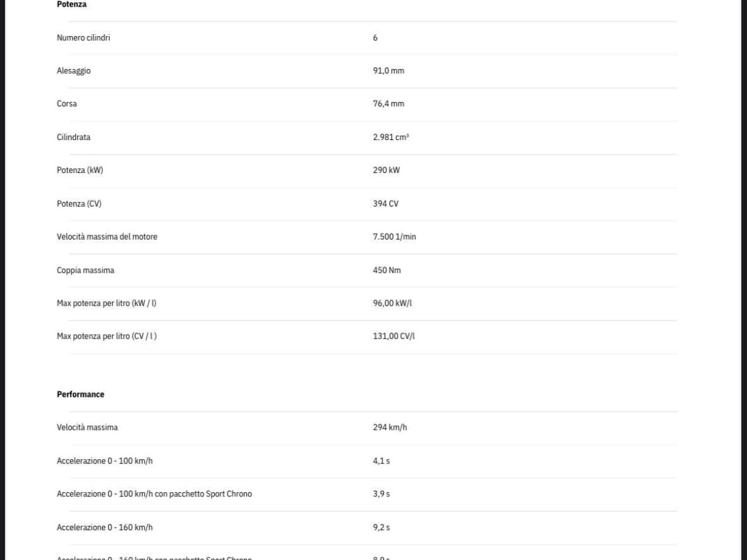Click the 3,9 s Sport Chrono value
The image size is (747, 560).
click(381, 494)
